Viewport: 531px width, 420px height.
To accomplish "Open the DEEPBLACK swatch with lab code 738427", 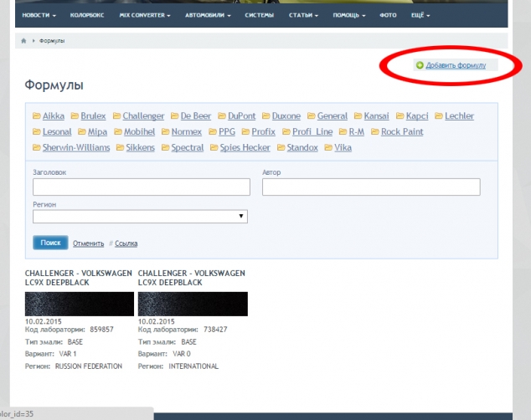I will [x=193, y=304].
